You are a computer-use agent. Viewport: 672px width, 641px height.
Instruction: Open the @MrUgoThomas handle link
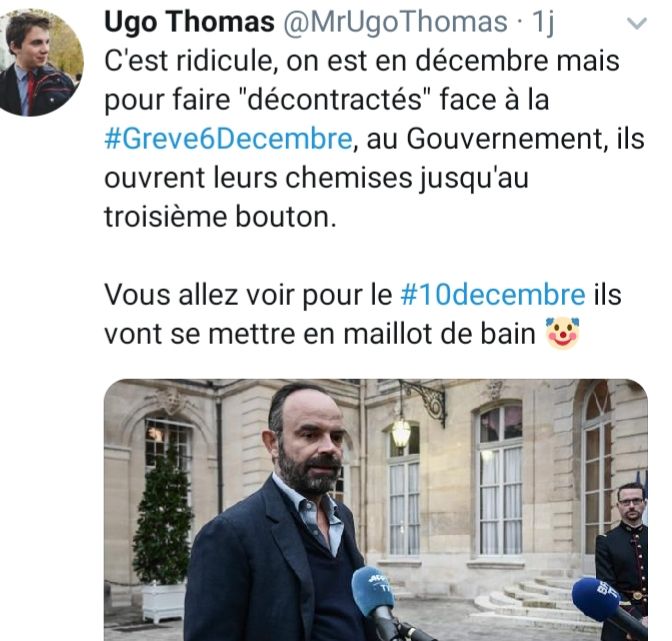point(395,21)
